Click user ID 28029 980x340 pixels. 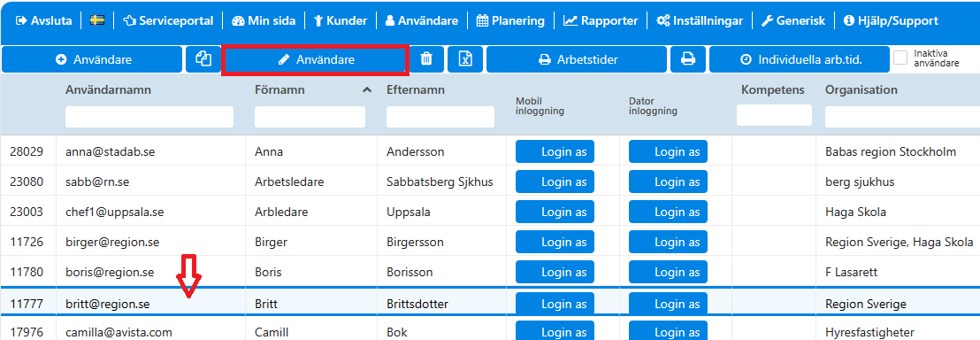[x=27, y=152]
